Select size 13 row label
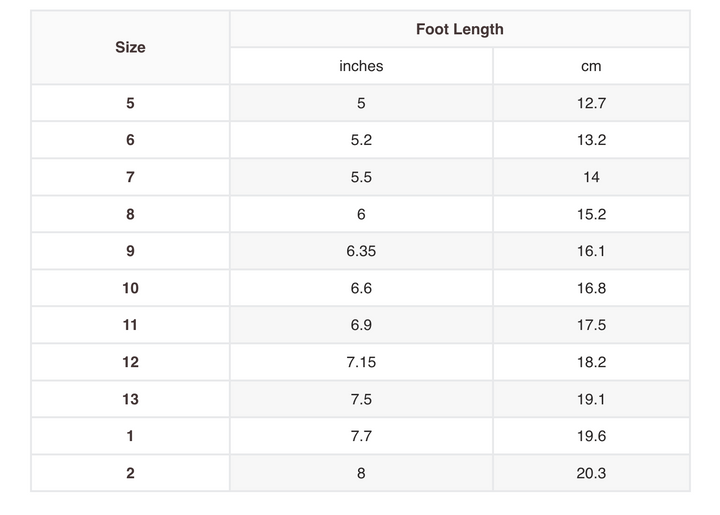 (130, 399)
